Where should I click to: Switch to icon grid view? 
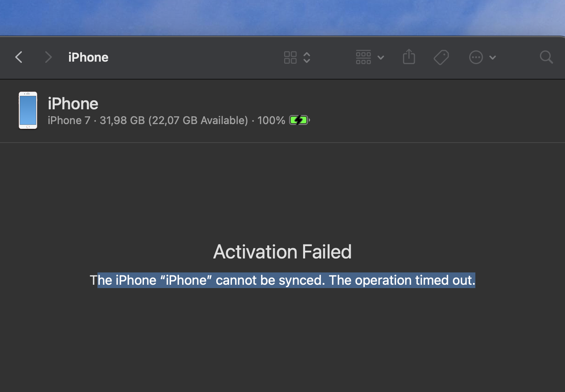[x=290, y=58]
